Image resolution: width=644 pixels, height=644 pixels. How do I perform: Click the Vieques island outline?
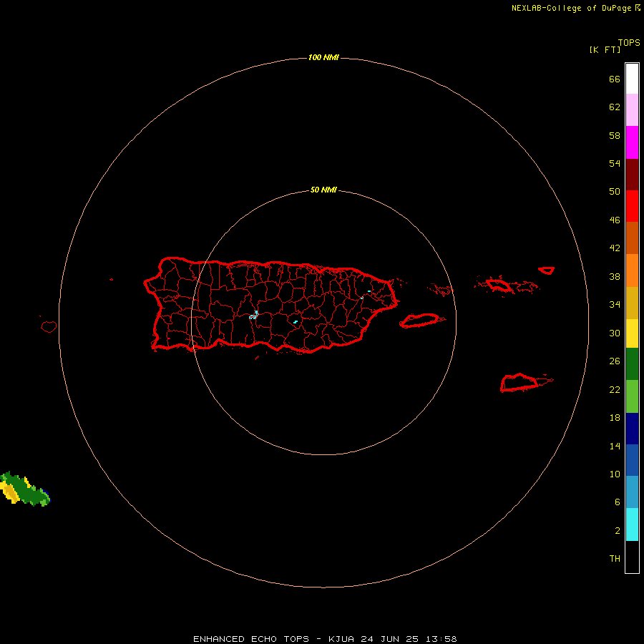click(420, 321)
